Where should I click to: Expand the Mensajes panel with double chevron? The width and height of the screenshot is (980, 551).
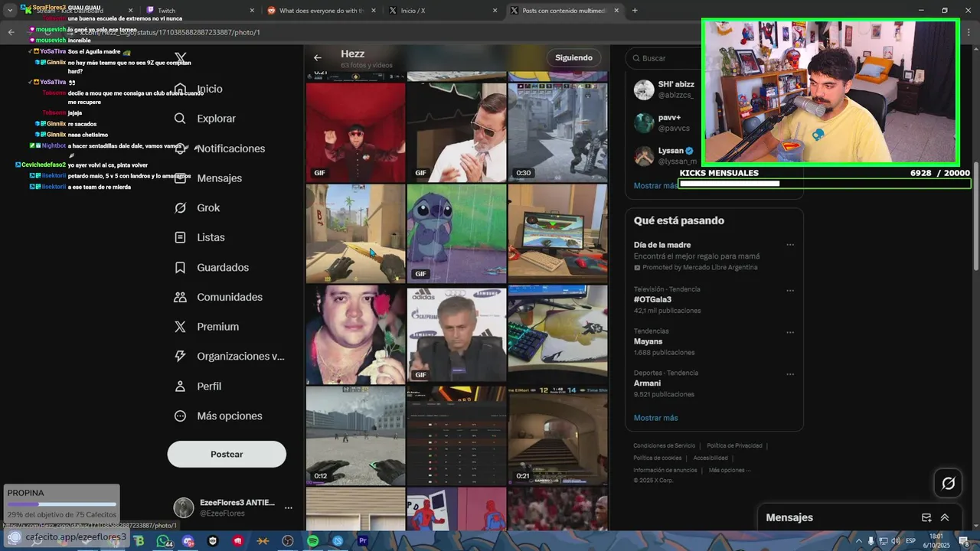945,518
